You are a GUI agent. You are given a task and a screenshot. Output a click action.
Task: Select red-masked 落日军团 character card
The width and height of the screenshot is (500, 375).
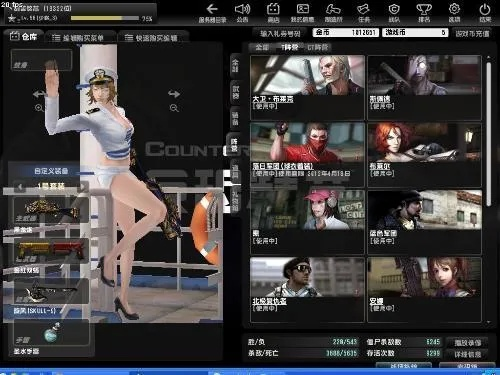[x=307, y=155]
